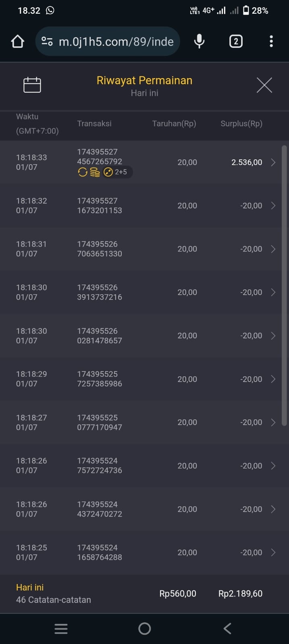Tap the browser home icon
Viewport: 289px width, 644px height.
point(18,41)
